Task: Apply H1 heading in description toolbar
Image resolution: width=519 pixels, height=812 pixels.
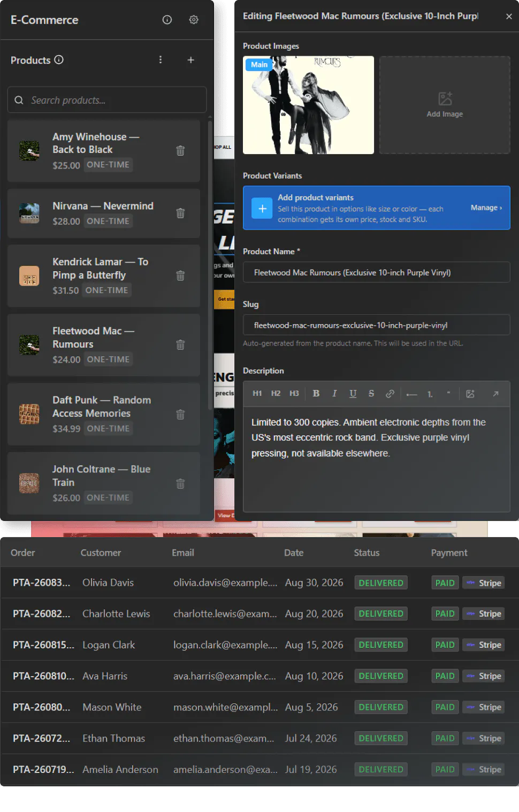Action: [x=257, y=394]
